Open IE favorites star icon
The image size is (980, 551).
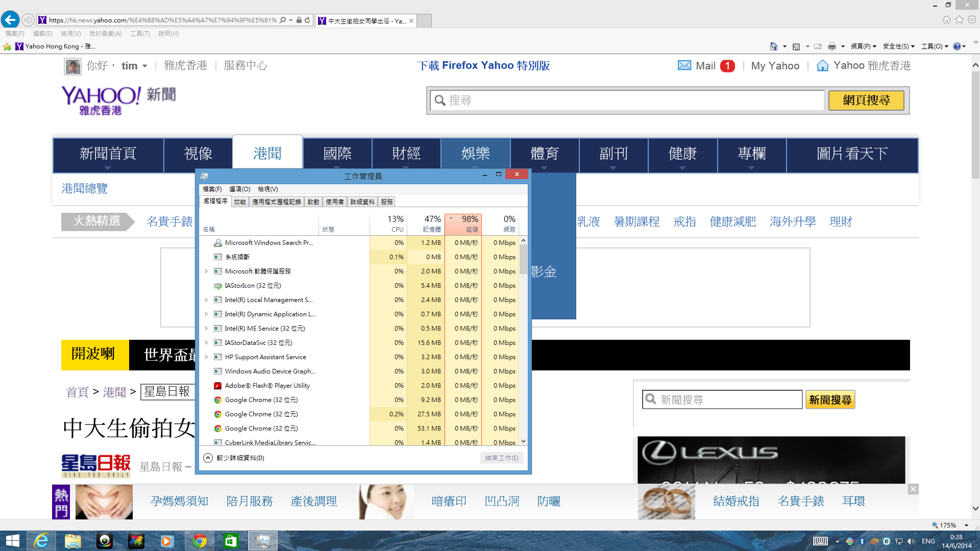[960, 19]
